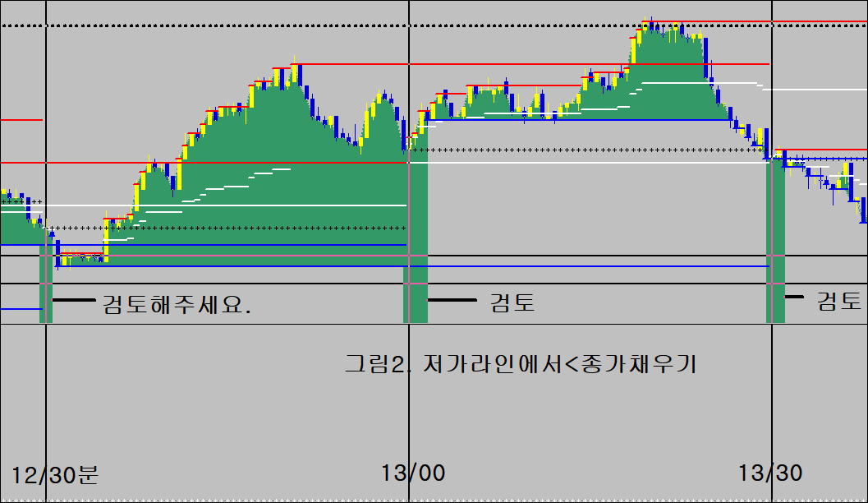Click the caption 그림2. 저가라인에서<종가채우기
This screenshot has height=503, width=868.
pyautogui.click(x=521, y=363)
